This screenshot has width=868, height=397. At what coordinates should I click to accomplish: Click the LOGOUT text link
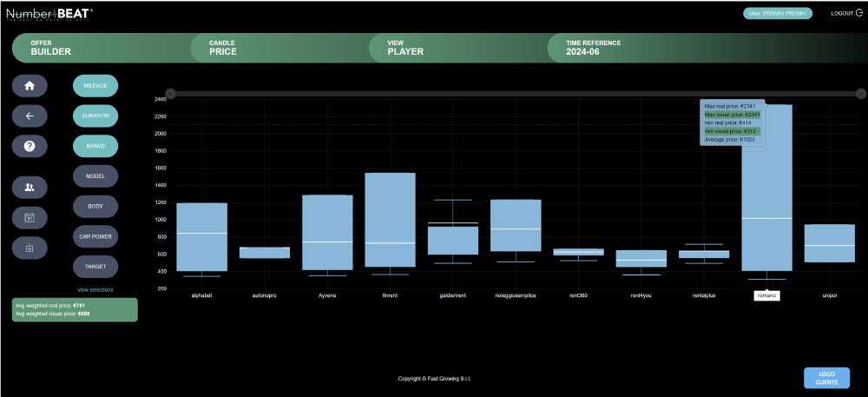coord(842,13)
